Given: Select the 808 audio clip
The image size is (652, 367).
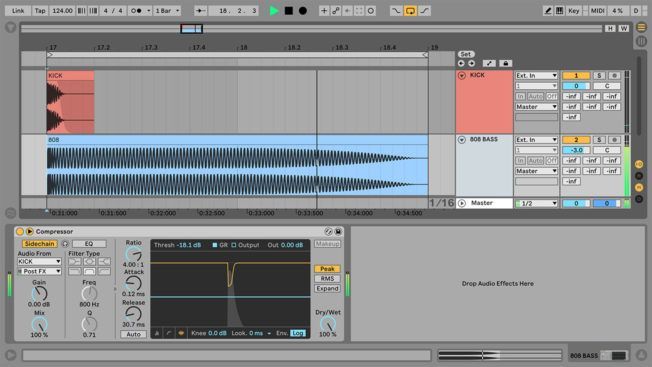Looking at the screenshot, I should point(237,165).
